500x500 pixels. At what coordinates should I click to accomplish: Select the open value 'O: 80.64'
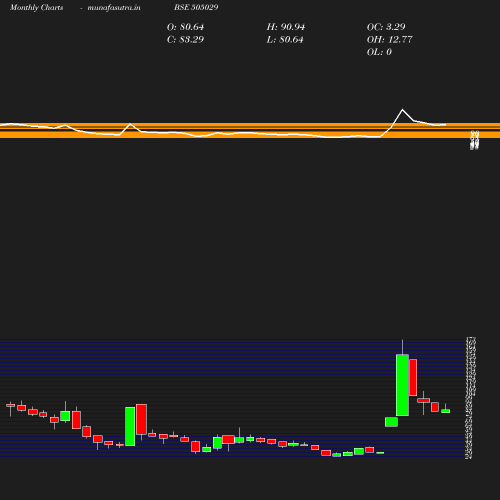pyautogui.click(x=185, y=27)
